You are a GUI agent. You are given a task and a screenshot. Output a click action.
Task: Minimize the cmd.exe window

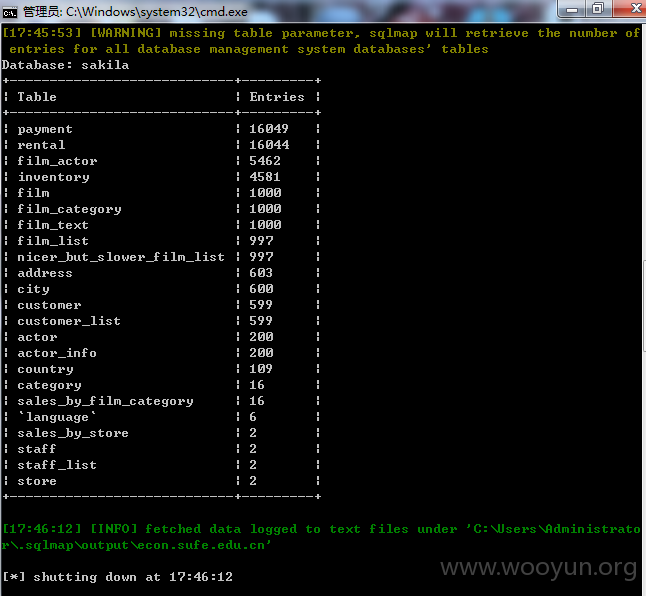pos(571,9)
